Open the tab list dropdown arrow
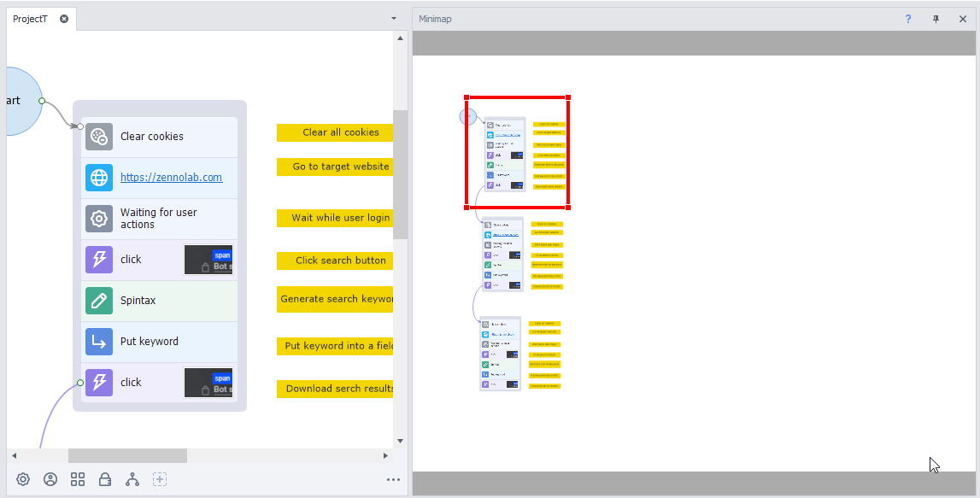980x498 pixels. pyautogui.click(x=394, y=19)
